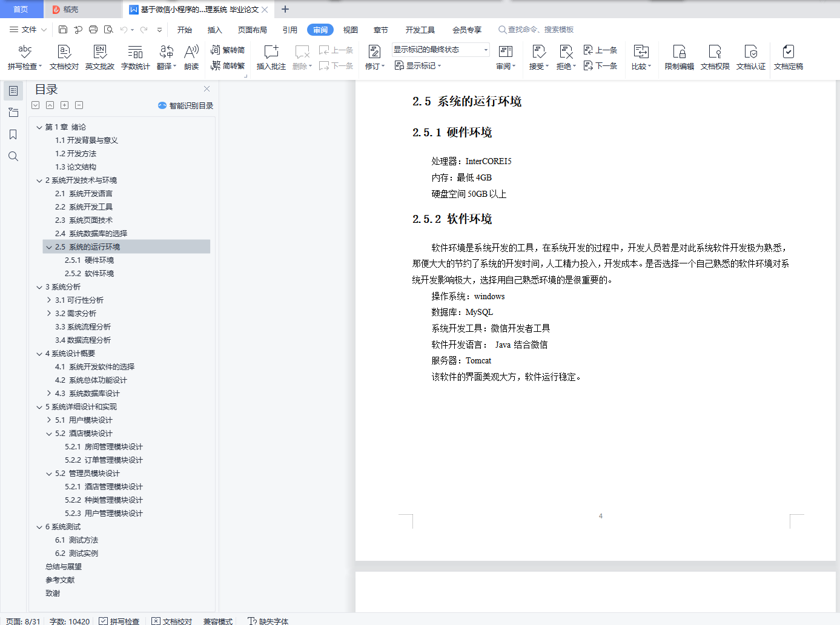Screen dimensions: 840x625
Task: Go to 2.5.2 软件环境 in outline
Action: [90, 274]
